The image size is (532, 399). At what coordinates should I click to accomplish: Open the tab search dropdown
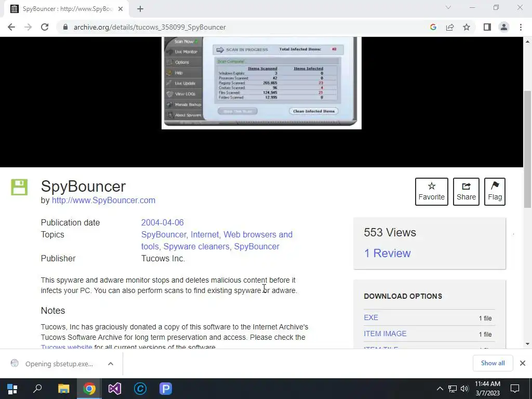click(x=448, y=7)
